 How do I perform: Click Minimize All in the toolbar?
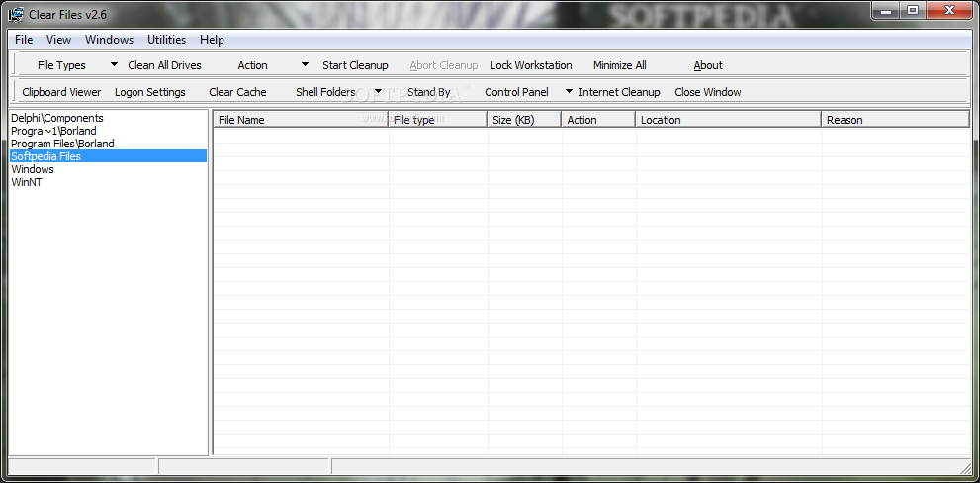(619, 65)
